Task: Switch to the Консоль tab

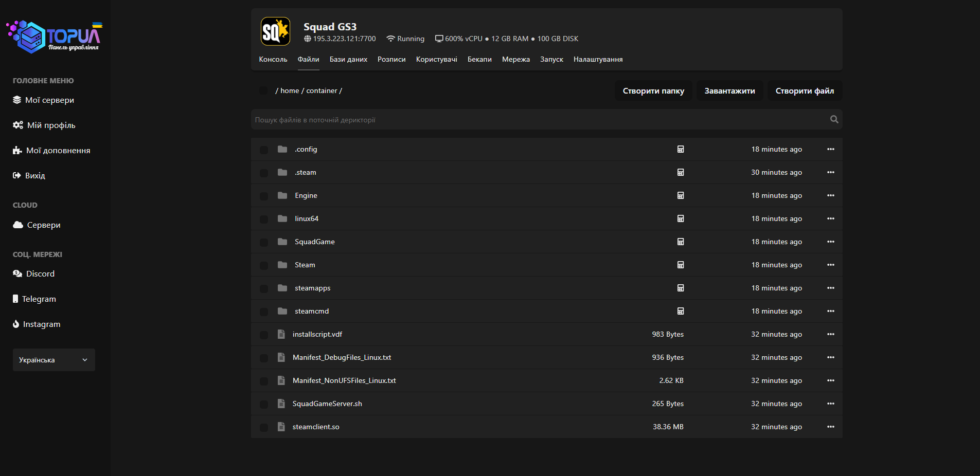Action: point(273,60)
